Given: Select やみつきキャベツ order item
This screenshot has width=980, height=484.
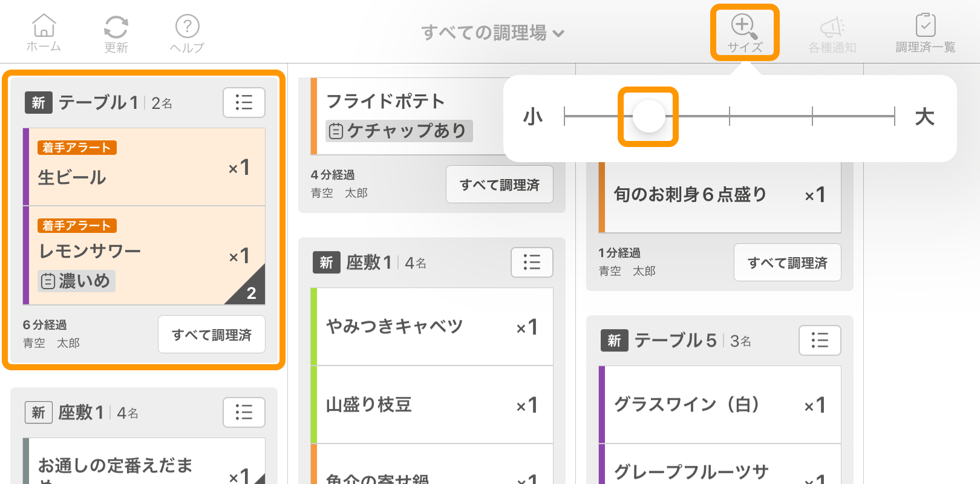Looking at the screenshot, I should 432,327.
